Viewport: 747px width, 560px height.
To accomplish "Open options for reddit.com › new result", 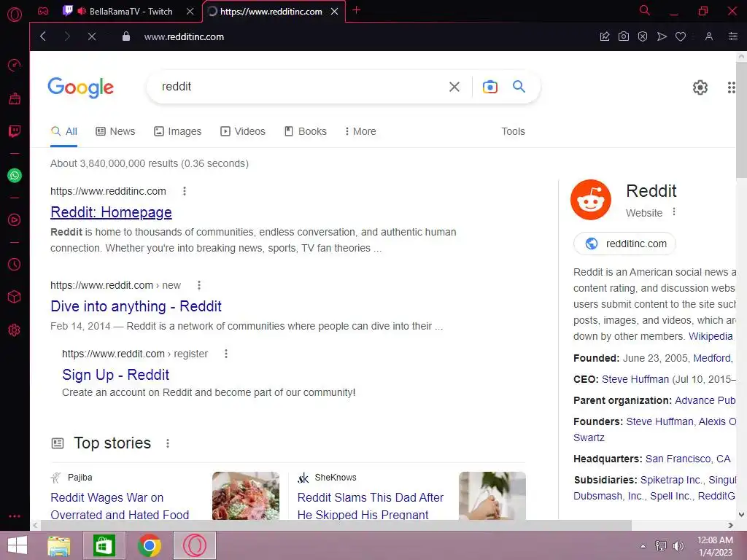I will tap(199, 285).
